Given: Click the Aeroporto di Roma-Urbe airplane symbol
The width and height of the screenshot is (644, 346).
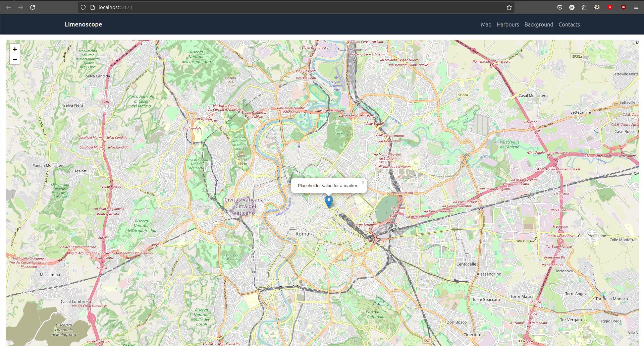Looking at the screenshot, I should click(x=336, y=77).
